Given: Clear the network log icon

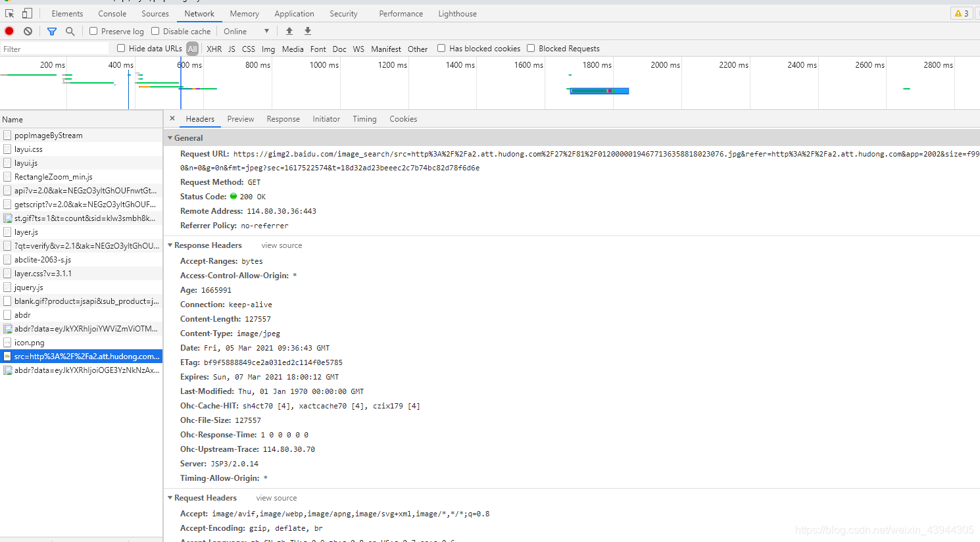Looking at the screenshot, I should [x=28, y=31].
